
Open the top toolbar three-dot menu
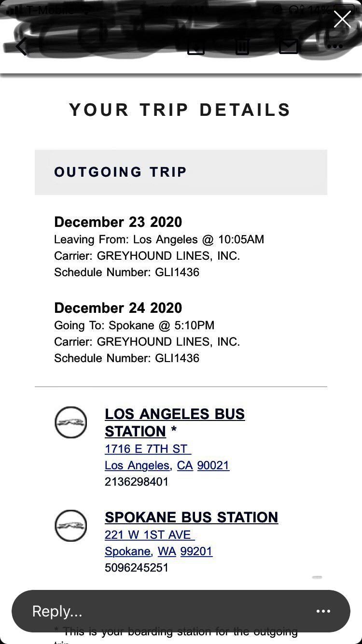[x=334, y=47]
